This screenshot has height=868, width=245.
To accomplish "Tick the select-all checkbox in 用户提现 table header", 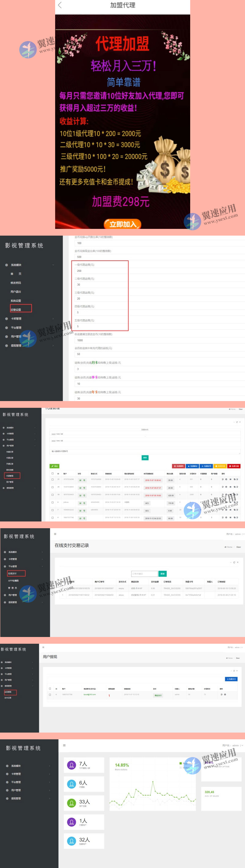I will click(50, 689).
